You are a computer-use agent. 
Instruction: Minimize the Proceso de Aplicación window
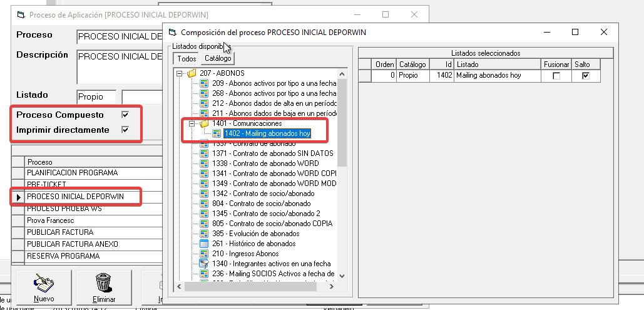[x=358, y=14]
